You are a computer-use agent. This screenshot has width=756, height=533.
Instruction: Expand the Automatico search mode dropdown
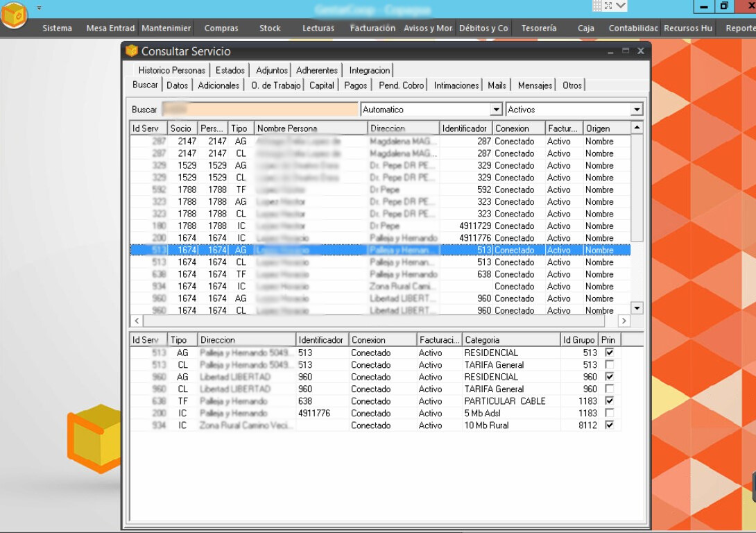click(496, 110)
